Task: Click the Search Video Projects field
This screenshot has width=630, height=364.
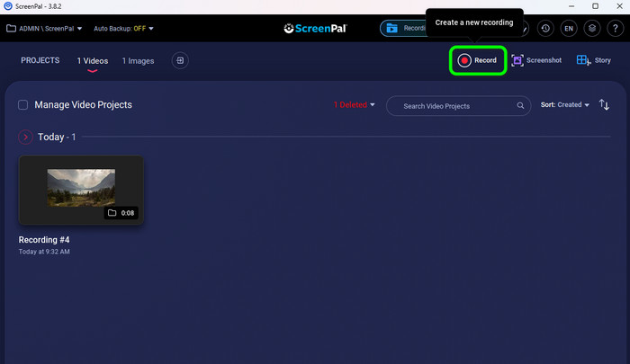Action: click(x=458, y=106)
